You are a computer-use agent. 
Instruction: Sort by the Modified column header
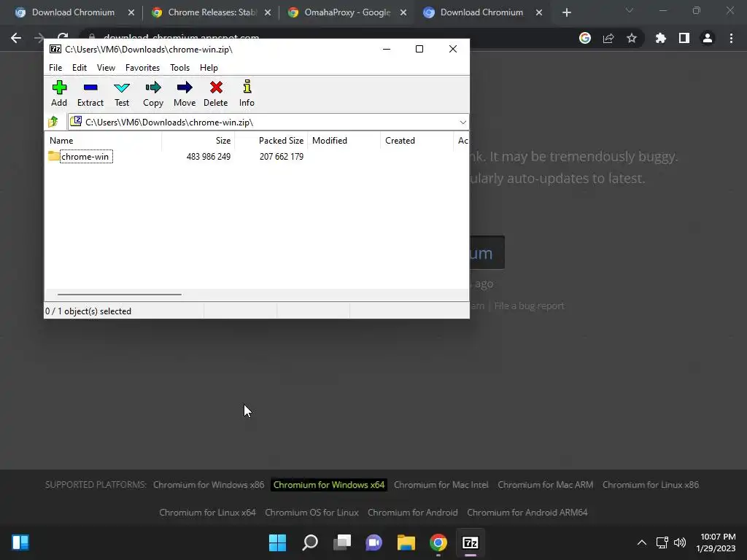pyautogui.click(x=330, y=141)
